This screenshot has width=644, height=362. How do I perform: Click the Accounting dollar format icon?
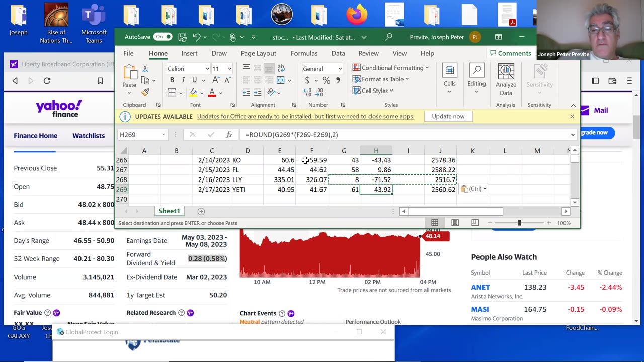click(307, 80)
